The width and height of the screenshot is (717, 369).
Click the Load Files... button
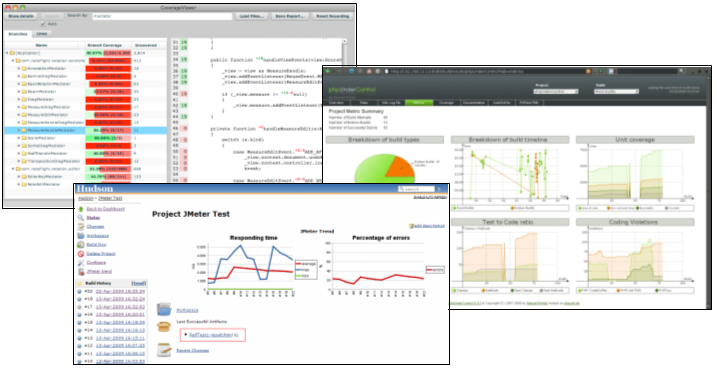[252, 16]
